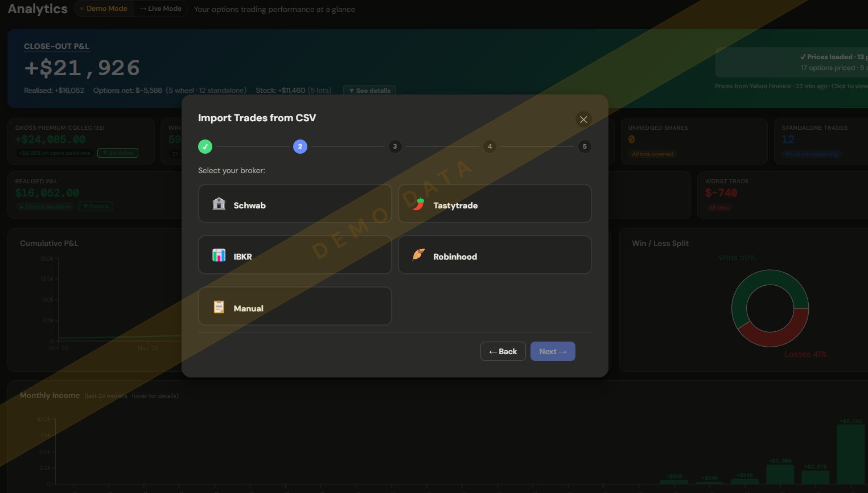Click the Prices loaded status box
Screen dimensions: 868x493
tap(791, 62)
